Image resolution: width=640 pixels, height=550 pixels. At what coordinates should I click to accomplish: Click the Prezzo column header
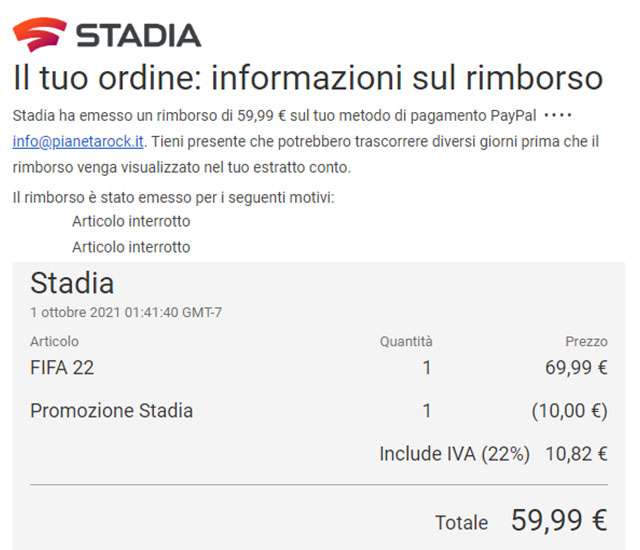[x=586, y=342]
